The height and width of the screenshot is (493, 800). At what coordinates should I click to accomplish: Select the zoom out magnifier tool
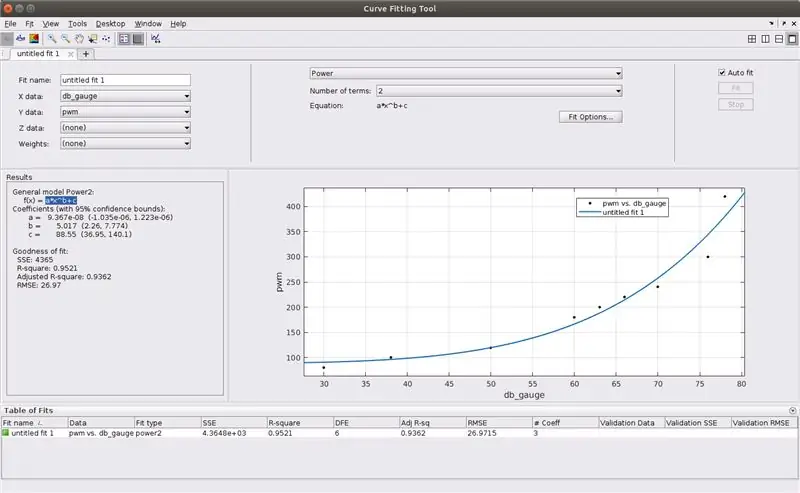[x=65, y=39]
